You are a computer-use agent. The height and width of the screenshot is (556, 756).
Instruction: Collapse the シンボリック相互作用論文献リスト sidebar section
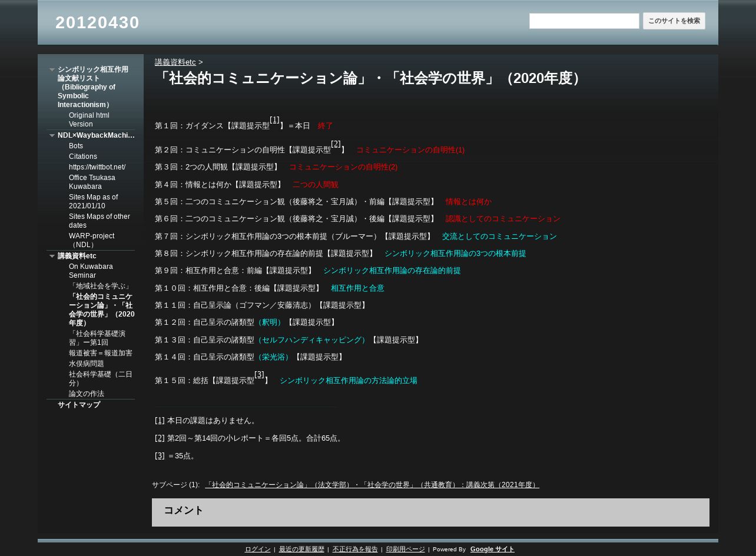(52, 70)
